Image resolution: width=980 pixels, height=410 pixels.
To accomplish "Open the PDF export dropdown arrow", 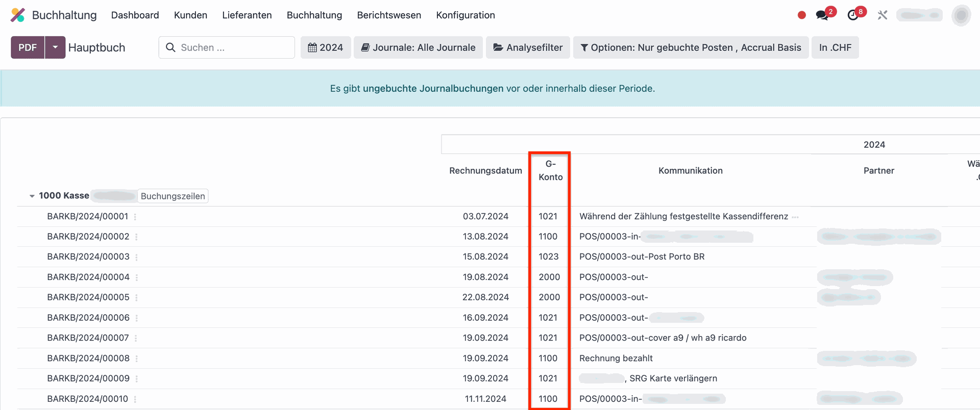I will (55, 47).
